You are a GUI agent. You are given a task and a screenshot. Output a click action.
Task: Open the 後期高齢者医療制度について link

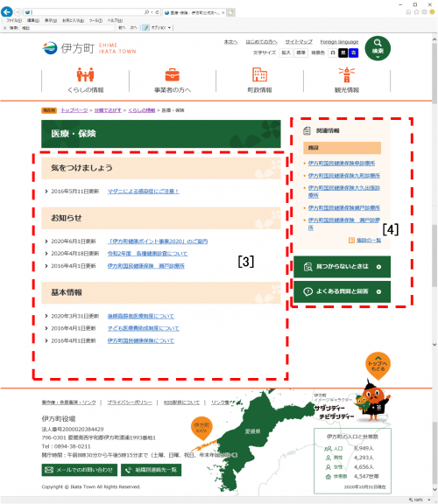(x=141, y=316)
